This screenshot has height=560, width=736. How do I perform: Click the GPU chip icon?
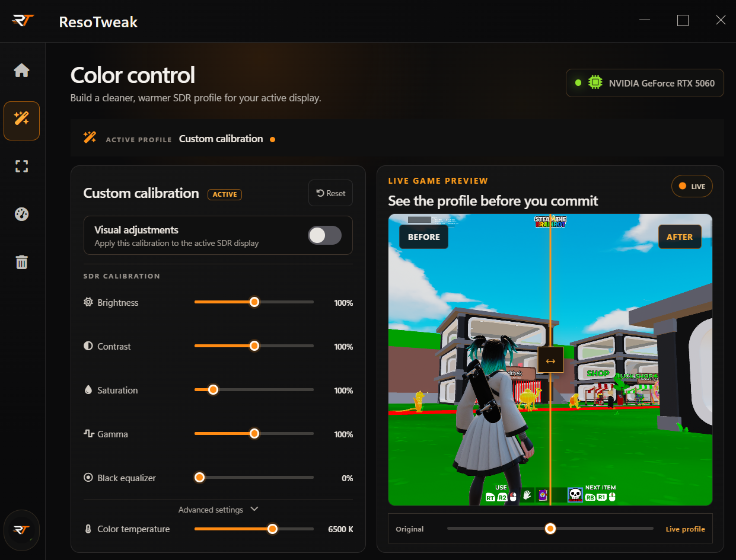coord(595,83)
